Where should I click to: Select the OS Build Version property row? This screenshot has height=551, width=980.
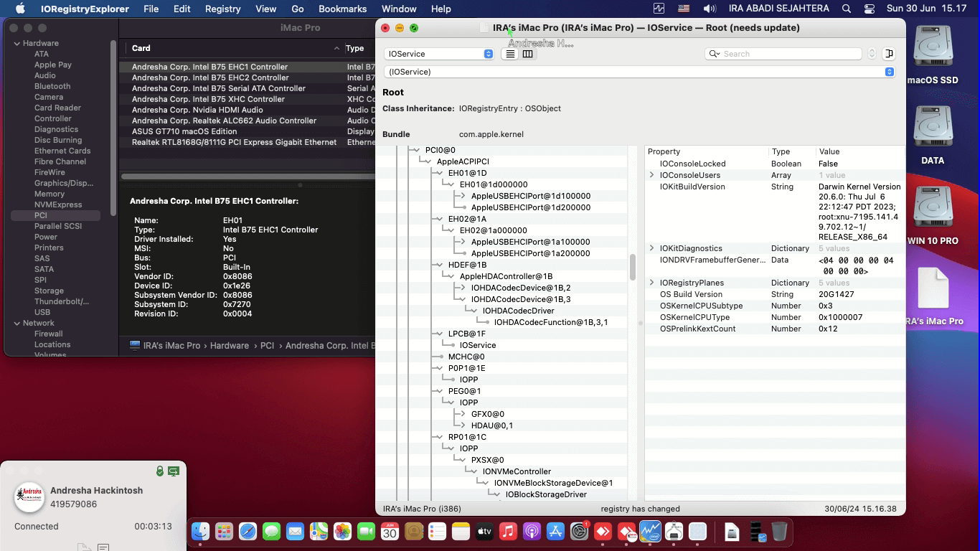point(775,294)
